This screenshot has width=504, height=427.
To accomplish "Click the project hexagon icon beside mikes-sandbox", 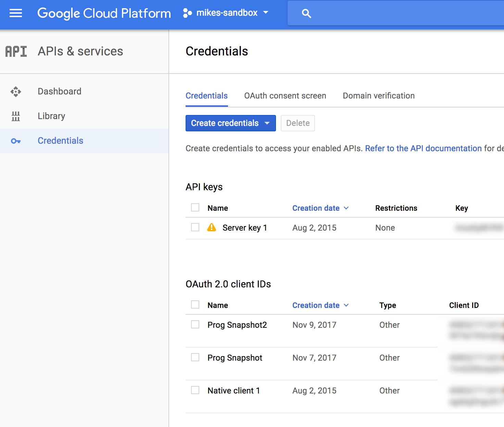I will [x=187, y=13].
